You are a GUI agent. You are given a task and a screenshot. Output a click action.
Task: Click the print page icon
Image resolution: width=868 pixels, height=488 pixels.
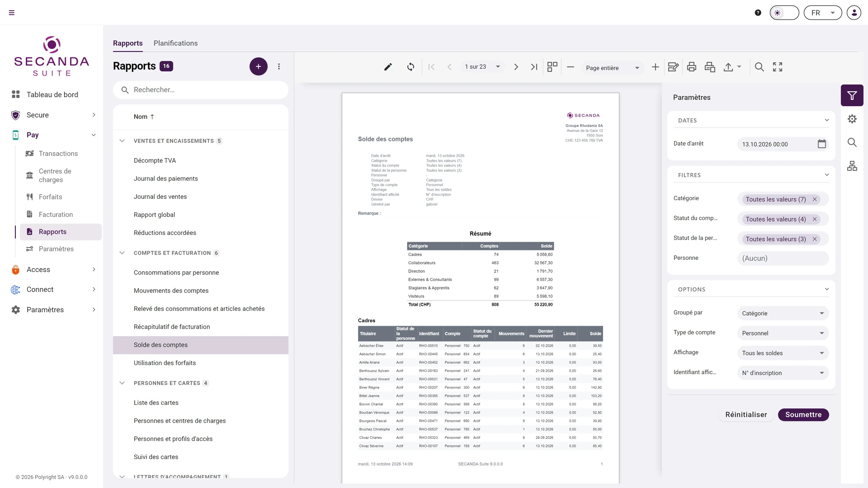[x=710, y=67]
